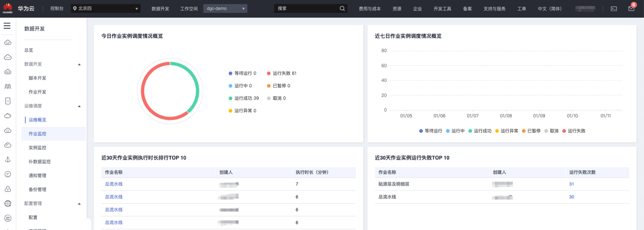Open the CloudShell terminal icon
Viewport: 644px width, 230px height.
tap(614, 9)
